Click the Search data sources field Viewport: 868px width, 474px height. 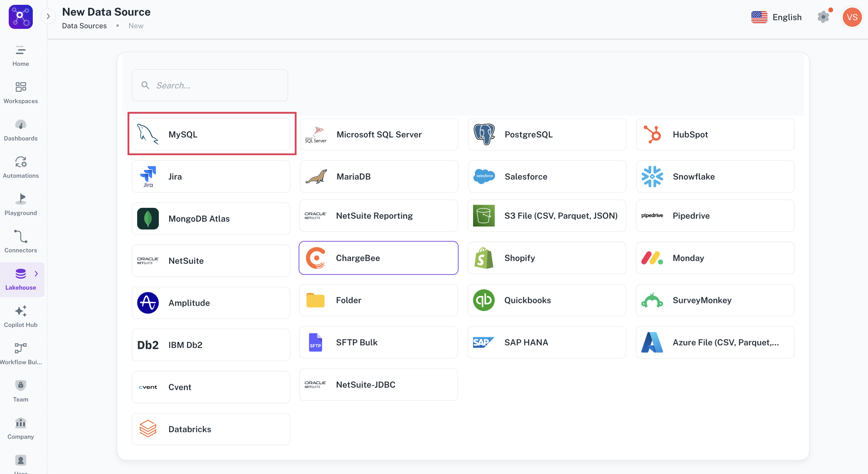point(210,85)
